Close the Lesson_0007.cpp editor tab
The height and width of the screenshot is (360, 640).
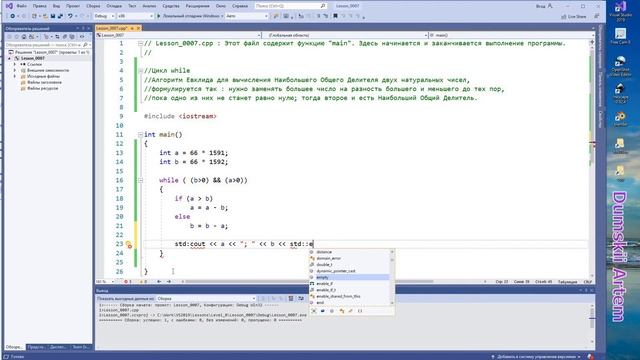coord(138,28)
